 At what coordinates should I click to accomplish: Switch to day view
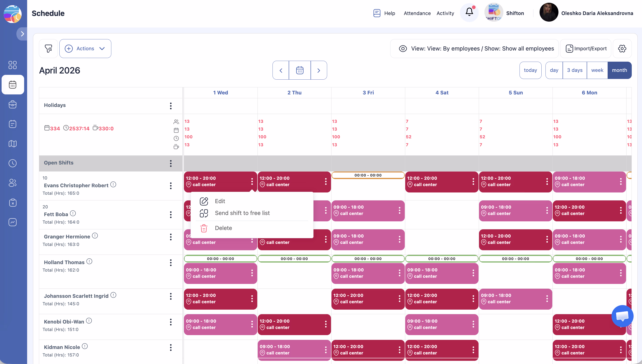554,70
